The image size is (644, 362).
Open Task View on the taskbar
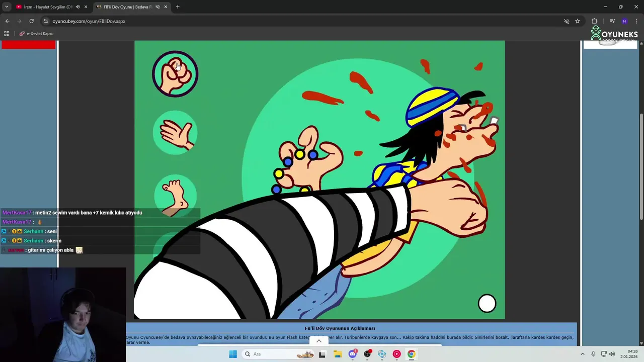pyautogui.click(x=322, y=354)
